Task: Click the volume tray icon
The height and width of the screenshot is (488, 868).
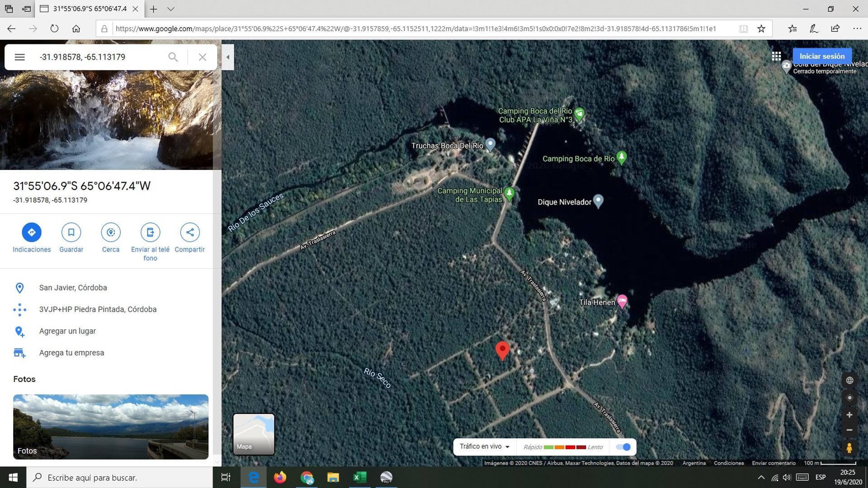Action: point(787,477)
